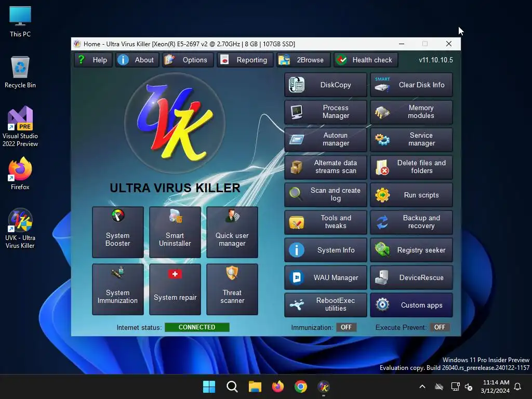Open System repair tile

(175, 289)
